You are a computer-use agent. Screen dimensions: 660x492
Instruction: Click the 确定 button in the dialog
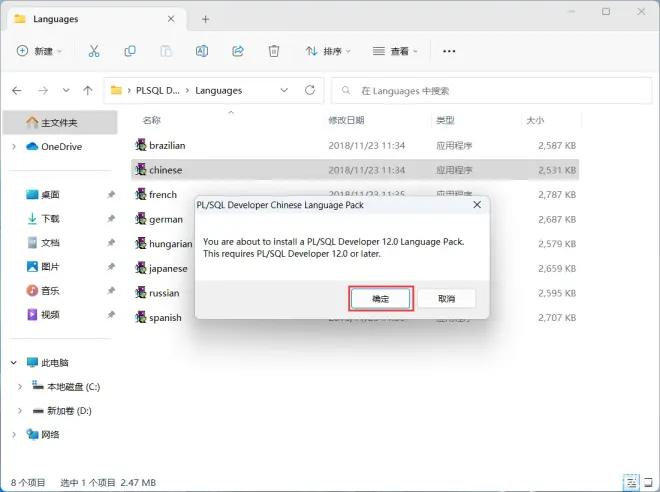pos(381,299)
